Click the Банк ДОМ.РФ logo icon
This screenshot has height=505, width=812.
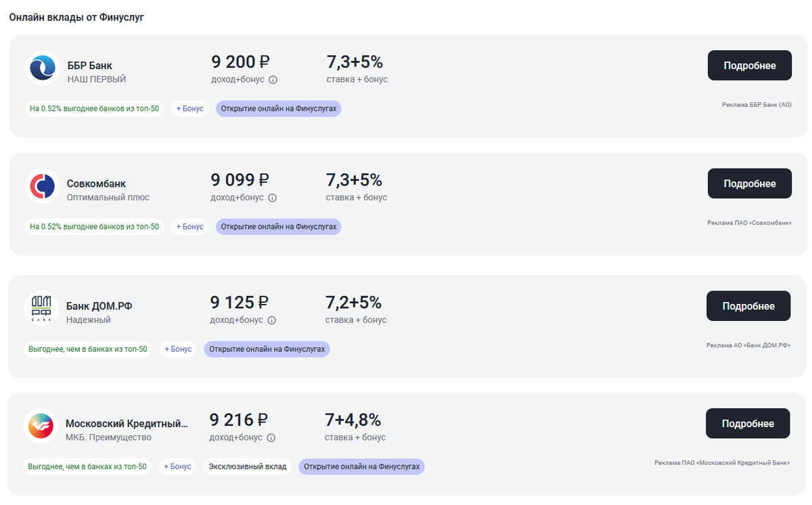click(42, 309)
